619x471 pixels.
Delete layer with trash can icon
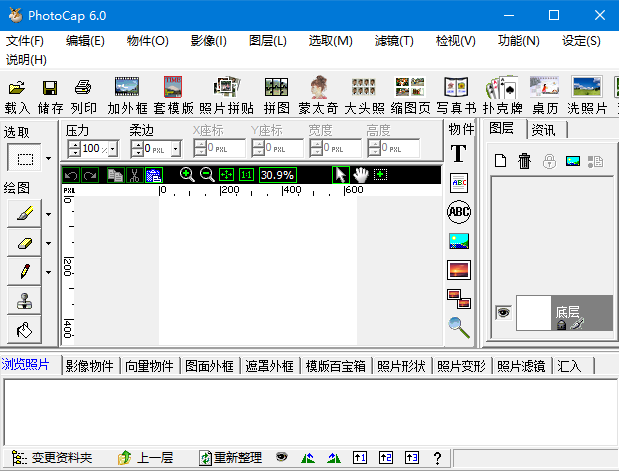point(525,161)
